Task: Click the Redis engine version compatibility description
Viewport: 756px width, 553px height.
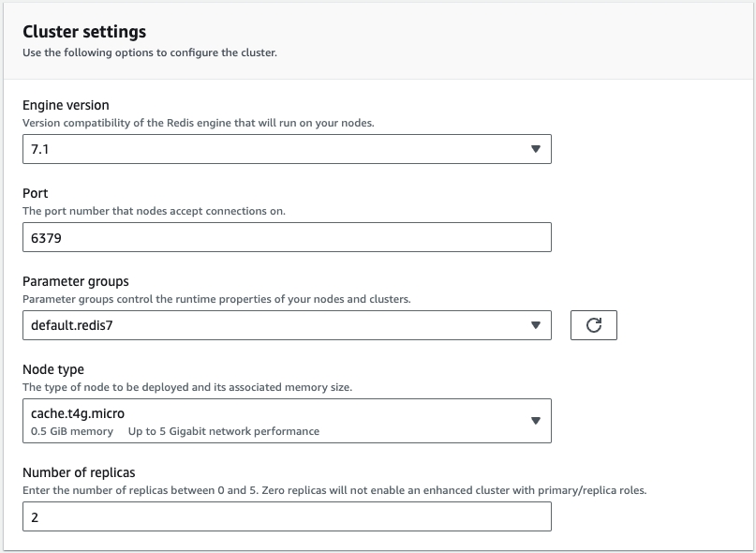Action: pos(199,123)
